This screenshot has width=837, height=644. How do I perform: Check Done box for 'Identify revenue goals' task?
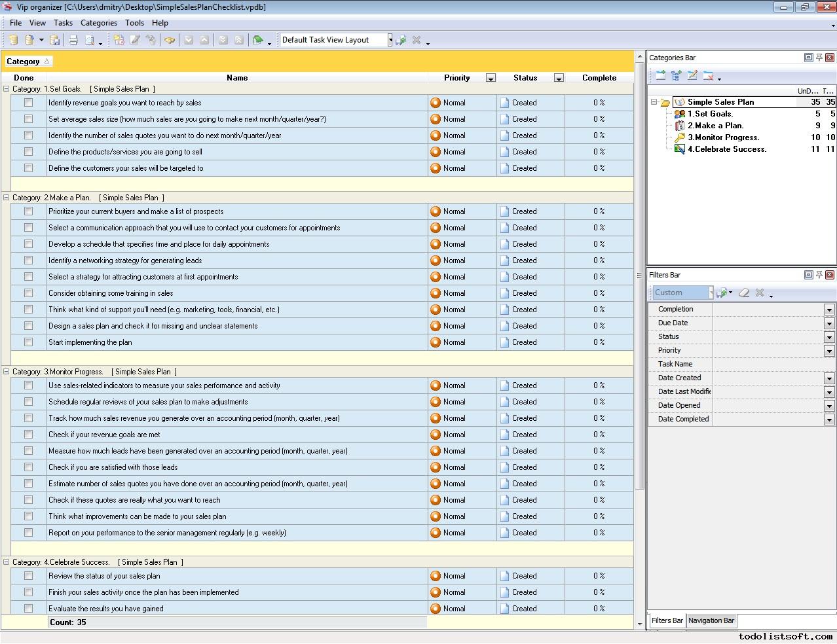(28, 103)
